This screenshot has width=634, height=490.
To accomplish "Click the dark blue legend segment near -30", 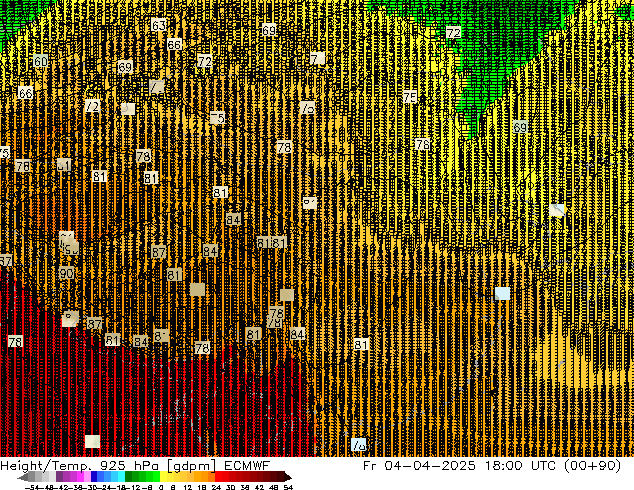I will (x=94, y=477).
